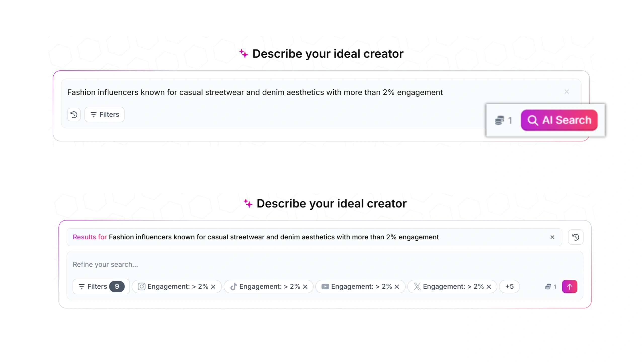
Task: Click the 'Refine your search...' input field
Action: pyautogui.click(x=302, y=264)
